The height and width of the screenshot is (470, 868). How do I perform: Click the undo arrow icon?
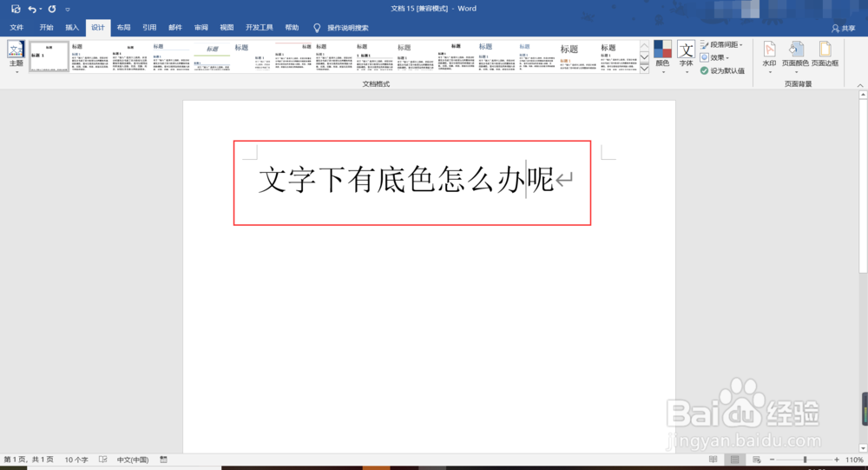32,9
